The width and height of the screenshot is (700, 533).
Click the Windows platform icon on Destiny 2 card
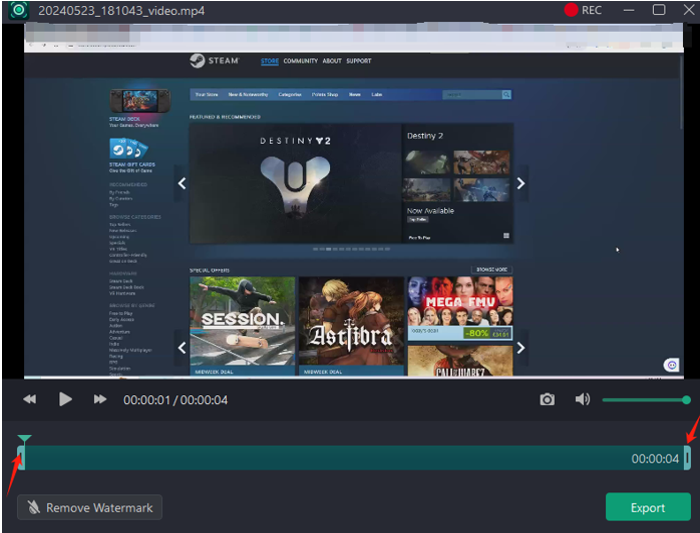pos(506,236)
